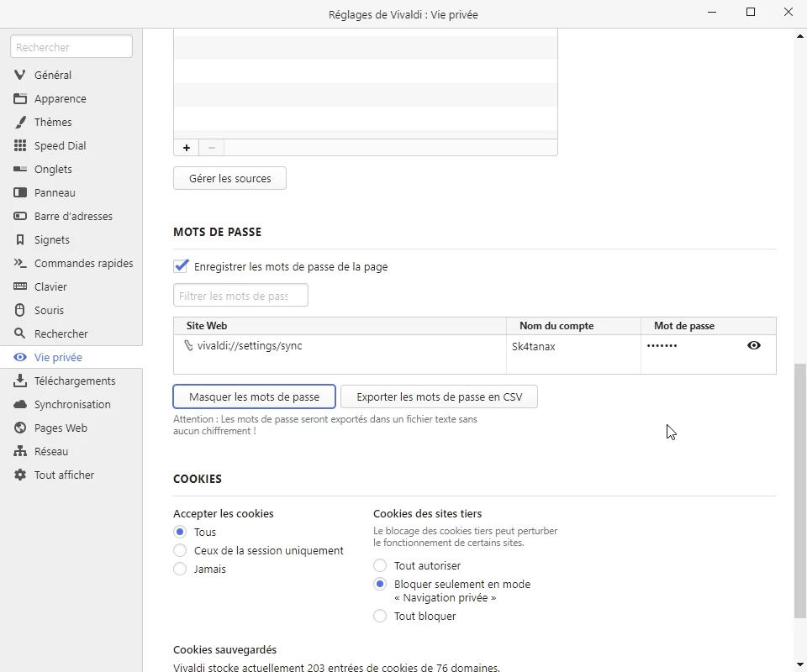Uncheck Enregistrer les mots de passe
The height and width of the screenshot is (672, 807).
pyautogui.click(x=181, y=266)
